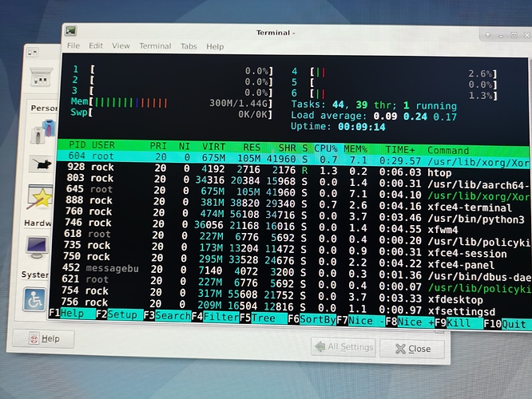The width and height of the screenshot is (532, 399).
Task: Open the accessibility wheelchair icon in Settings
Action: (34, 299)
